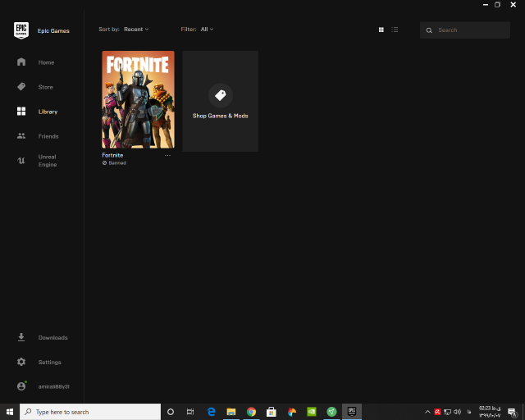The height and width of the screenshot is (420, 525).
Task: Click Epic Games Launcher taskbar icon
Action: click(x=352, y=412)
